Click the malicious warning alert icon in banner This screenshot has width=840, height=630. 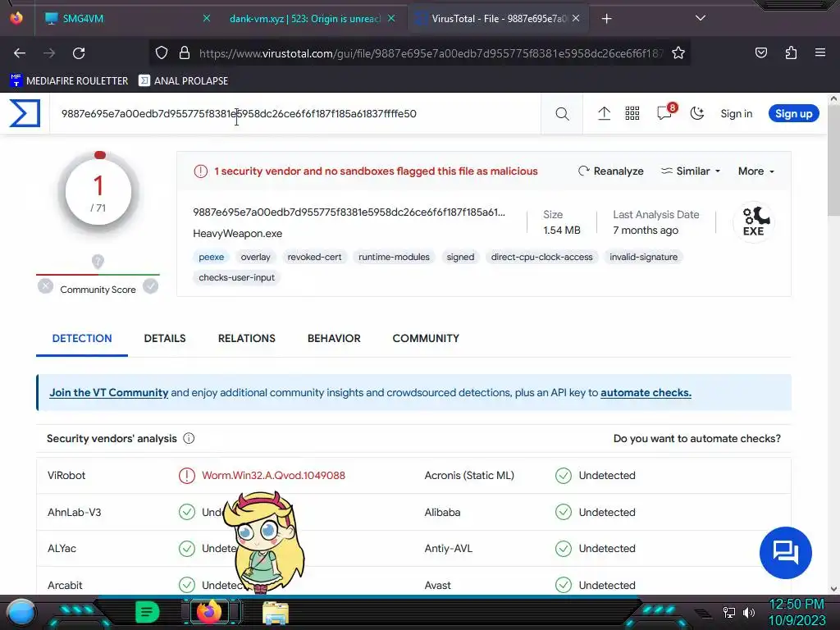pos(201,171)
